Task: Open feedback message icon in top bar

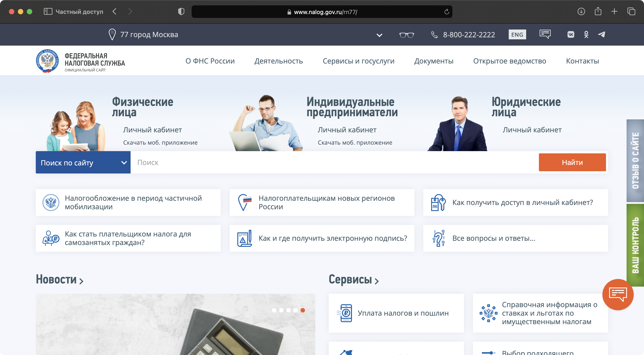Action: (x=545, y=34)
